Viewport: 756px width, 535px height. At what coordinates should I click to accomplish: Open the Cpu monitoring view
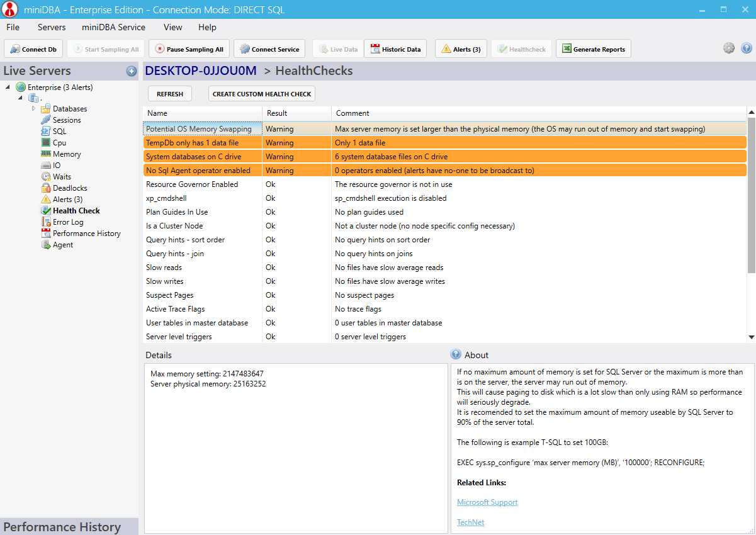[59, 143]
